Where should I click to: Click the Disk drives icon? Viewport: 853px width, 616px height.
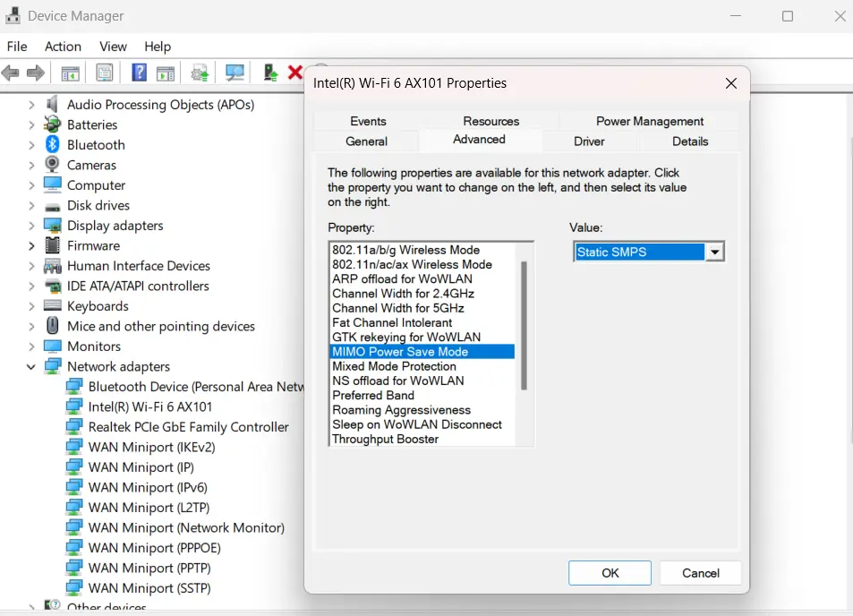(x=52, y=207)
